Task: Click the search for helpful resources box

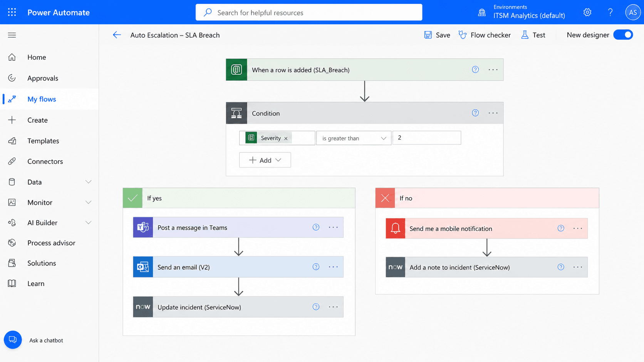Action: point(309,12)
